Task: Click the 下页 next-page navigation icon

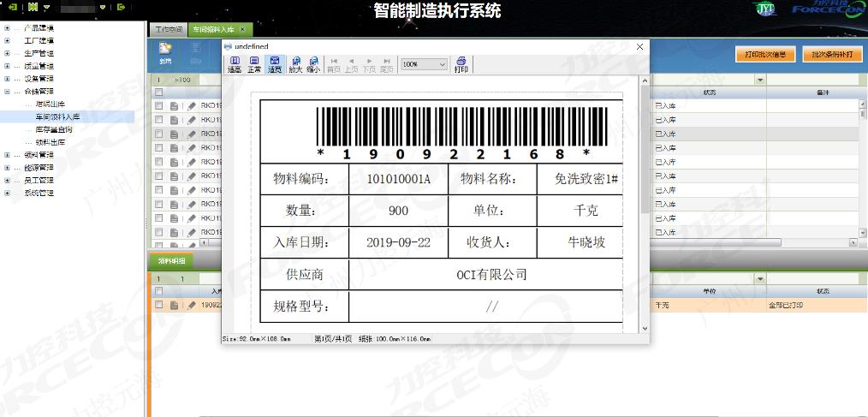Action: (369, 64)
